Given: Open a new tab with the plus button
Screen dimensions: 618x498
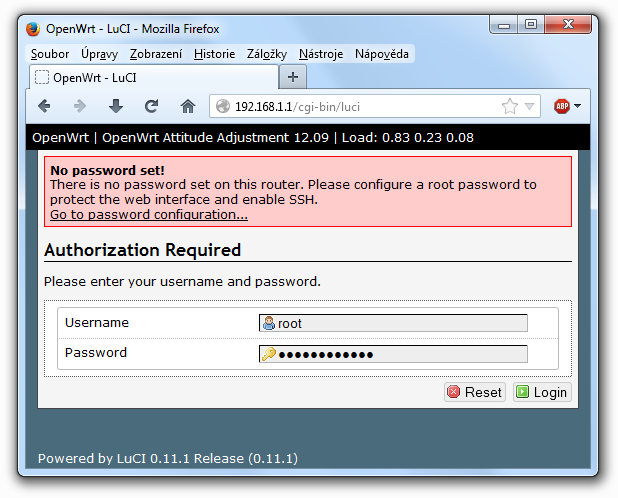Looking at the screenshot, I should click(x=292, y=77).
